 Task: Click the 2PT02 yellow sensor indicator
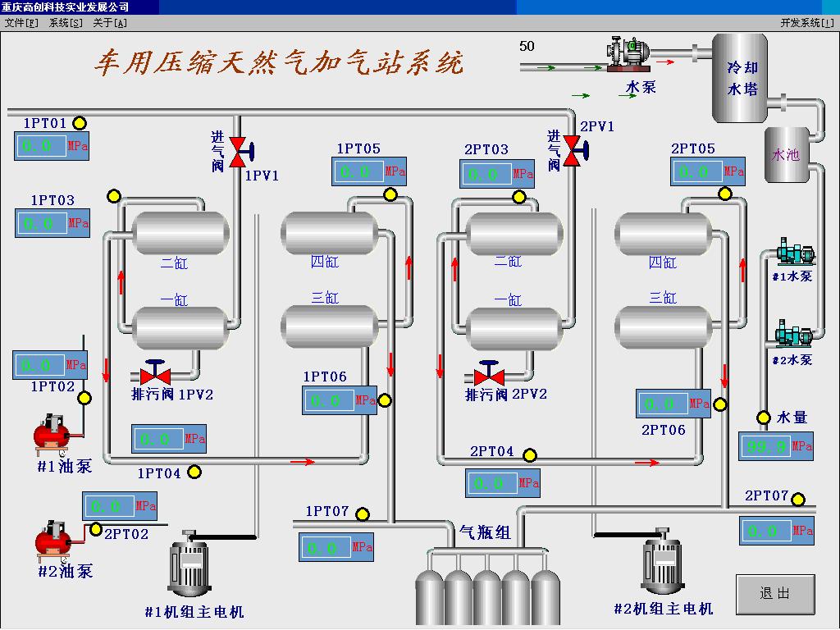[x=96, y=529]
